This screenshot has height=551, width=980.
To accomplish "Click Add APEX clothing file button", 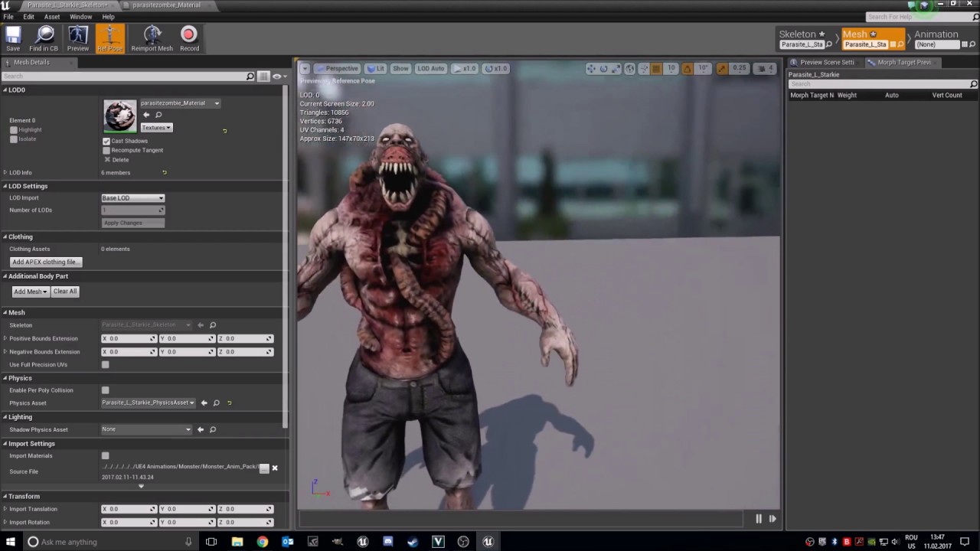I will tap(46, 262).
